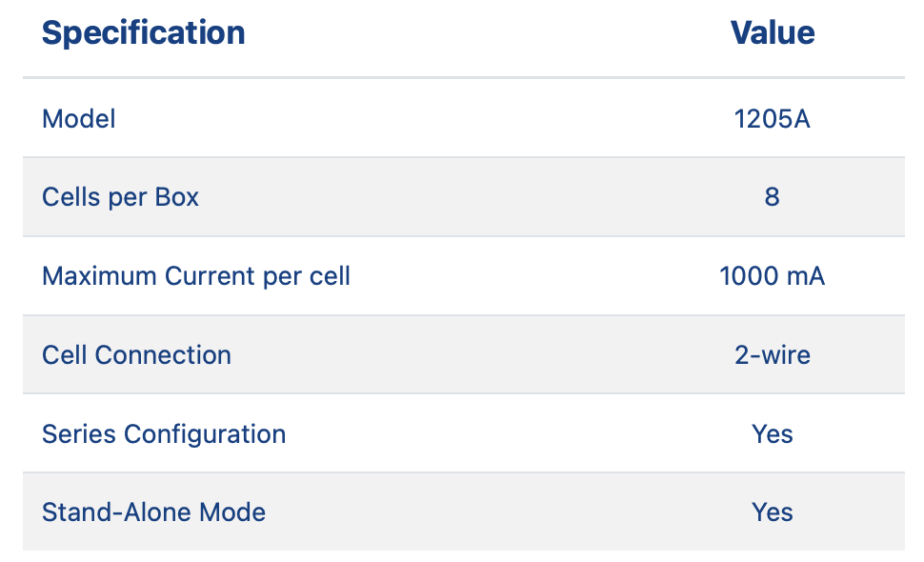Select the Stand-Alone Mode label

point(153,512)
